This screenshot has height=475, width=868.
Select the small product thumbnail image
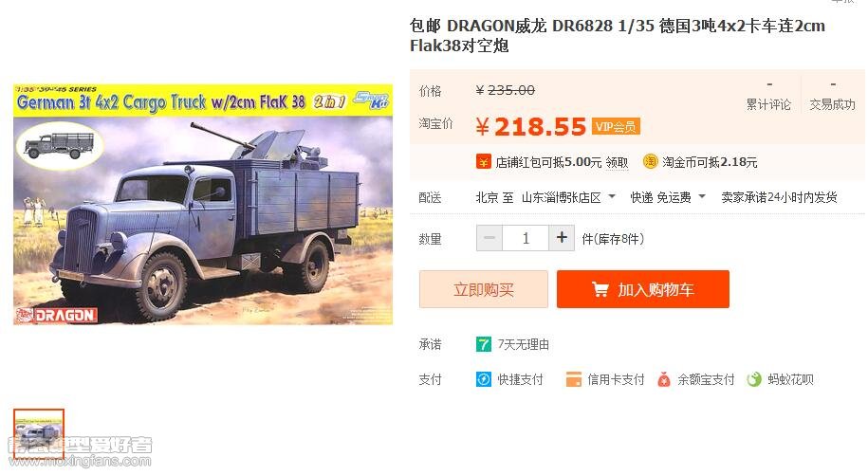click(x=39, y=434)
